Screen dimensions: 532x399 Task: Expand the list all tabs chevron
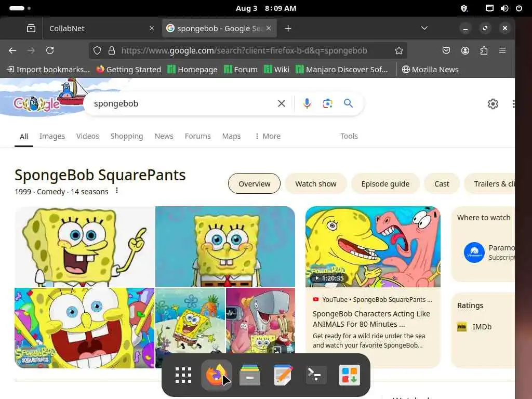point(424,28)
